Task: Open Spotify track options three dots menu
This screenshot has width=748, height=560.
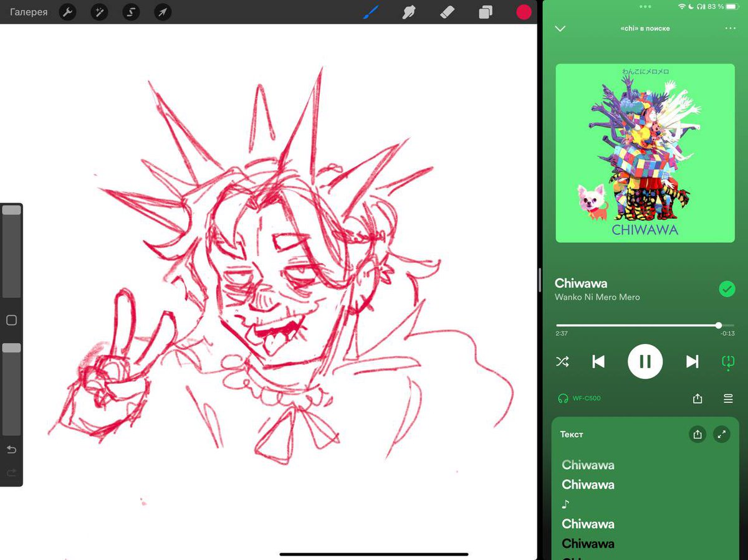Action: (x=731, y=28)
